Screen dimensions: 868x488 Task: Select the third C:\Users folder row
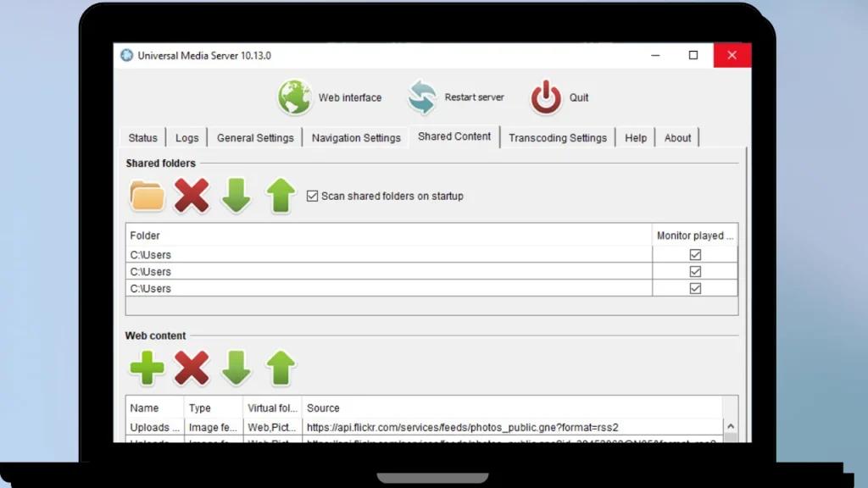pos(389,288)
